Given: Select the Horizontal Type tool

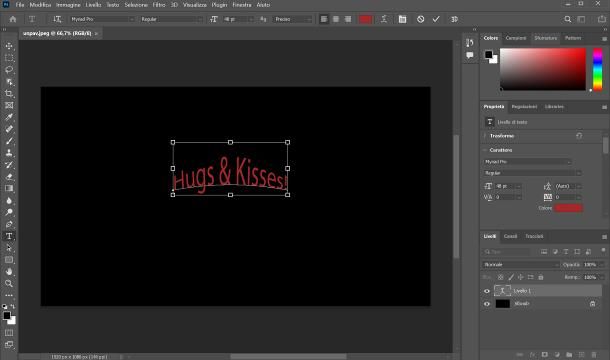Looking at the screenshot, I should tap(9, 236).
